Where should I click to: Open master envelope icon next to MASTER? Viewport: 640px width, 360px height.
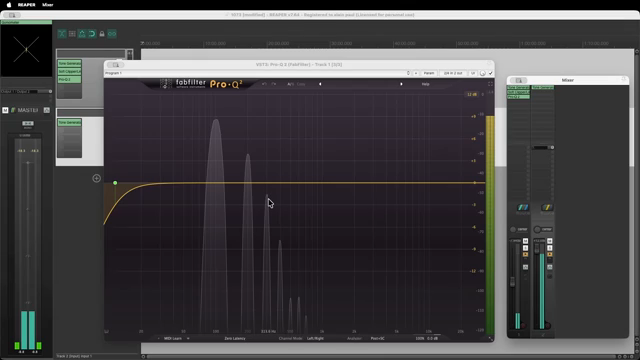pos(47,110)
